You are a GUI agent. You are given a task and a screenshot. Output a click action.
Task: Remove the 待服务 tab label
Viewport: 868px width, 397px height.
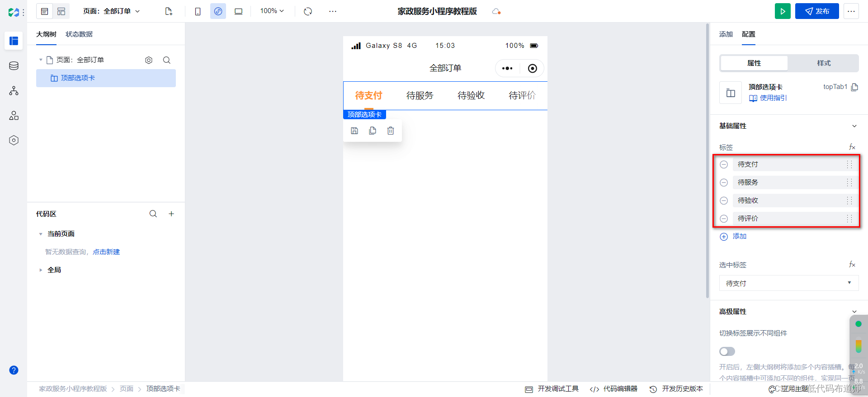pyautogui.click(x=724, y=182)
